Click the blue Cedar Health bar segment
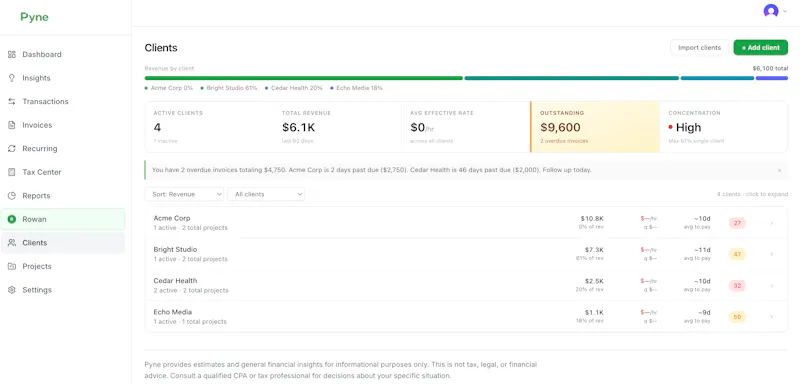The width and height of the screenshot is (800, 384). coord(717,78)
